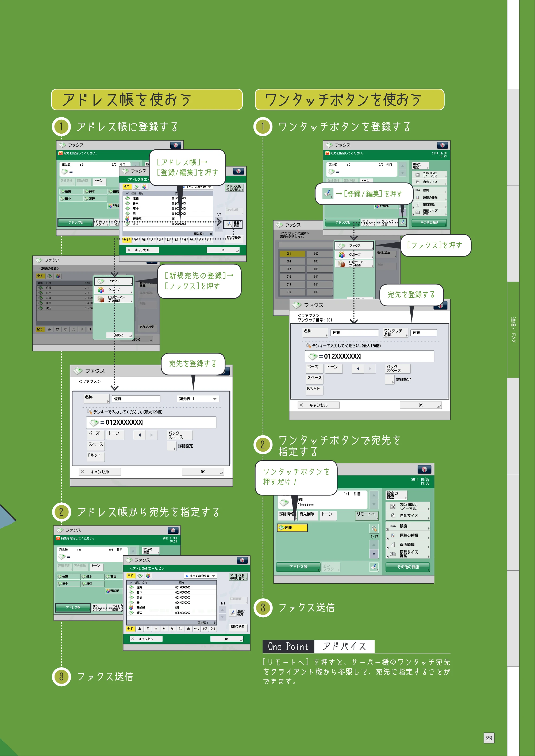The image size is (535, 756).
Task: Select さ kana tab in the step 2 address book
Action: (156, 629)
